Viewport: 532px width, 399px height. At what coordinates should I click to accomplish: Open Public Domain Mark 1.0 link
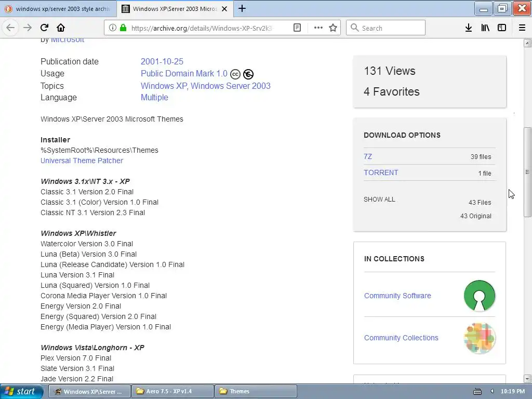tap(184, 74)
